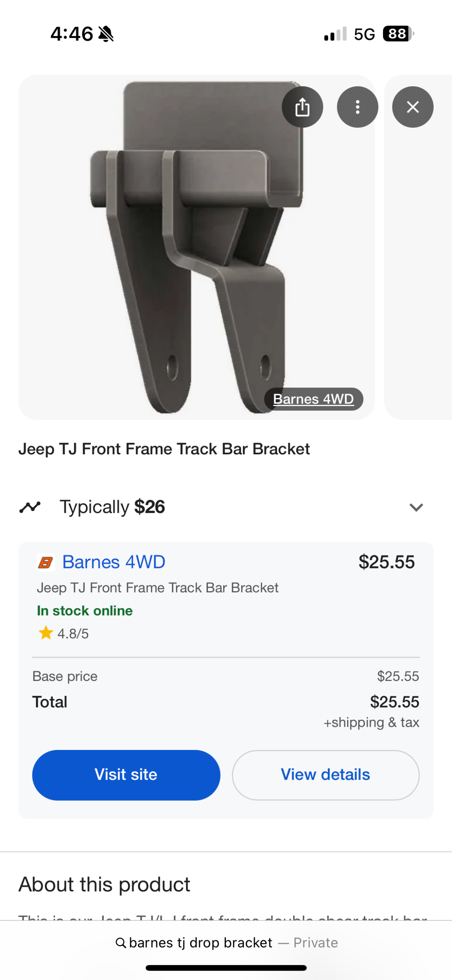Viewport: 452px width, 980px height.
Task: Tap the search magnifier icon in address bar
Action: coord(121,943)
